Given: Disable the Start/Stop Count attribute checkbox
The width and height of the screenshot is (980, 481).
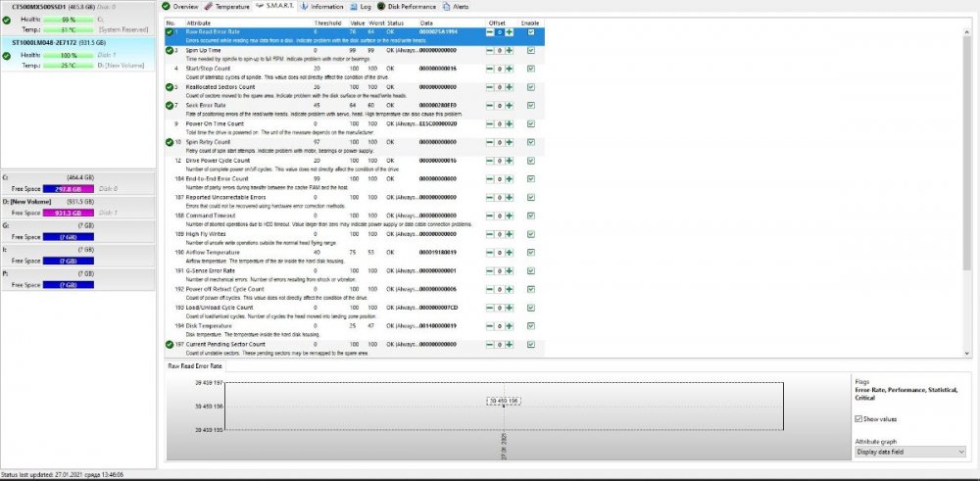Looking at the screenshot, I should pos(531,69).
